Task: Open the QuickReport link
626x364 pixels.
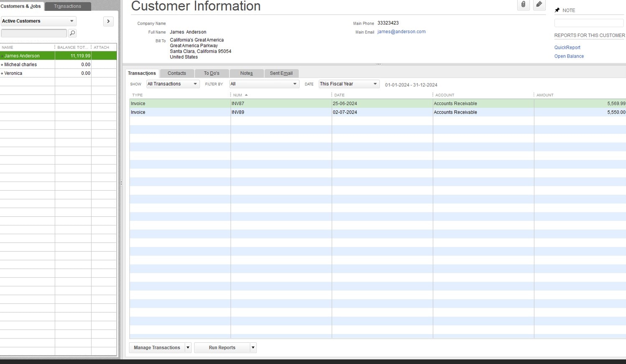Action: pyautogui.click(x=567, y=48)
